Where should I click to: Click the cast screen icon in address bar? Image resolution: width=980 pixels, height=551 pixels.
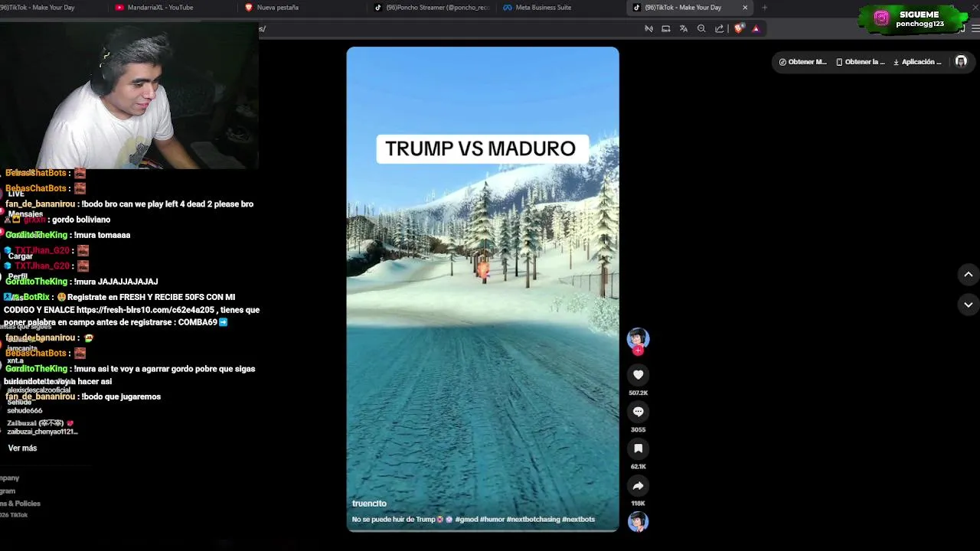pos(666,28)
